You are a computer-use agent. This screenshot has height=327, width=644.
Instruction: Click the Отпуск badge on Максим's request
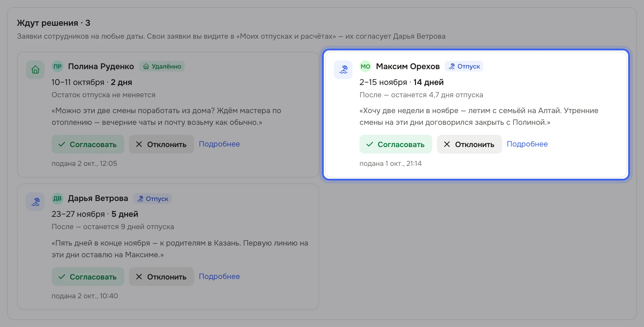[464, 67]
